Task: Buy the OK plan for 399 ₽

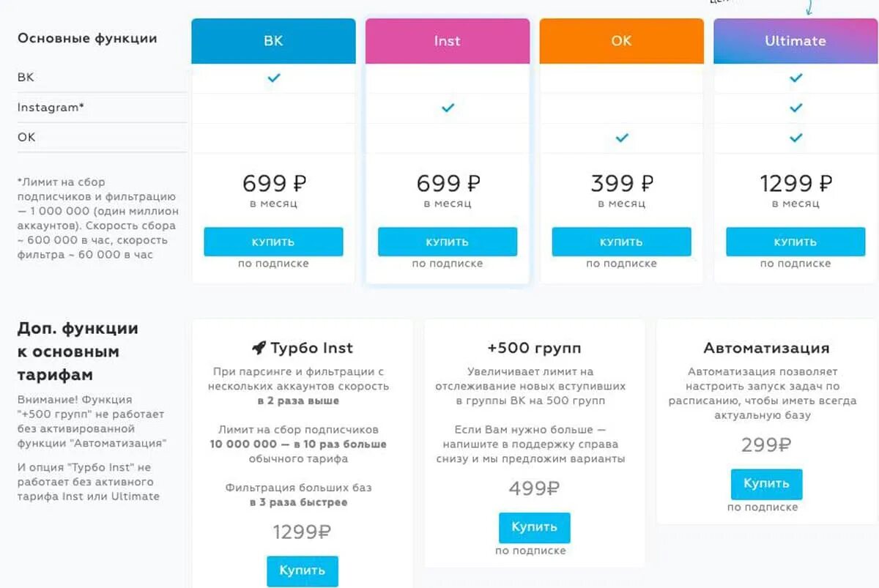Action: [622, 242]
